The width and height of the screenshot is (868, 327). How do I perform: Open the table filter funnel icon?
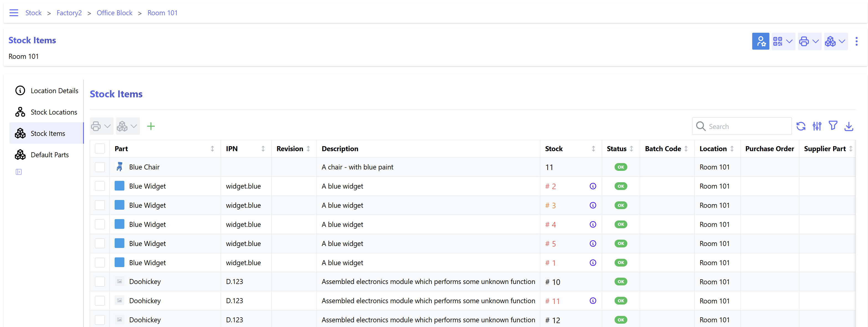coord(833,126)
